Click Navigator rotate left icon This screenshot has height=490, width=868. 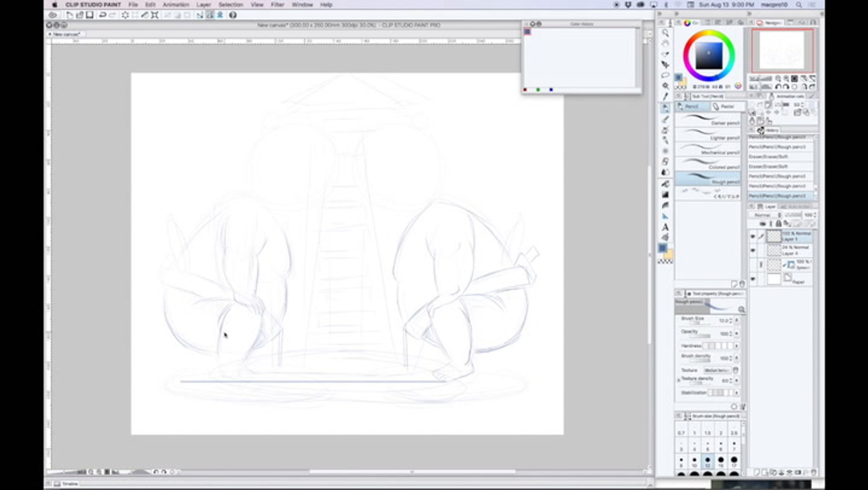pyautogui.click(x=778, y=87)
